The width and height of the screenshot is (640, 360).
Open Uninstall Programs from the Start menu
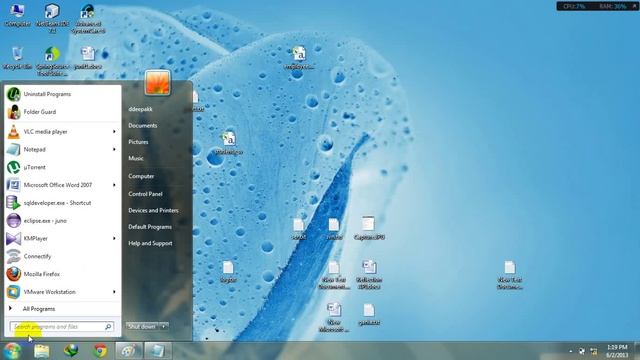click(x=62, y=94)
